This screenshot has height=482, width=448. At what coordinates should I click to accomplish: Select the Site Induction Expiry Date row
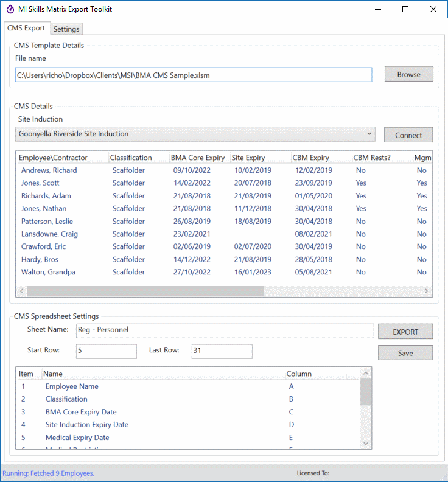(x=187, y=425)
